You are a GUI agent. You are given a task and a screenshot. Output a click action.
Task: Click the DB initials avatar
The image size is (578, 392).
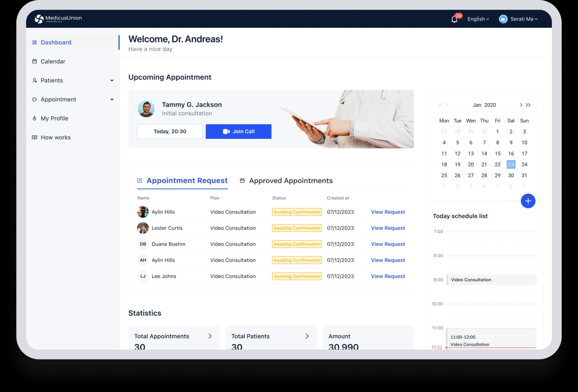(x=143, y=244)
